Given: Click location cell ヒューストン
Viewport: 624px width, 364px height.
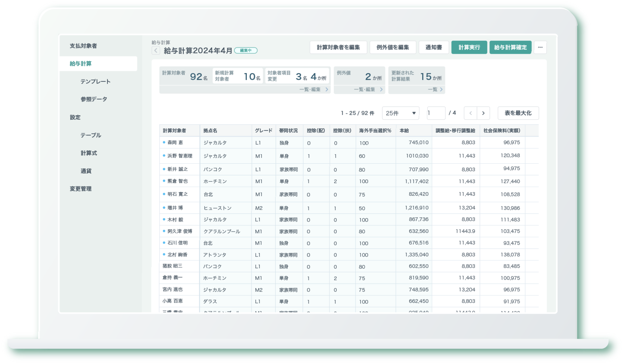Looking at the screenshot, I should (217, 208).
